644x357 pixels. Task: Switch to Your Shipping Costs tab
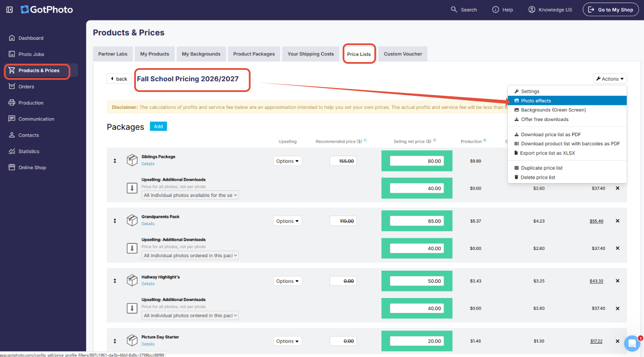310,54
